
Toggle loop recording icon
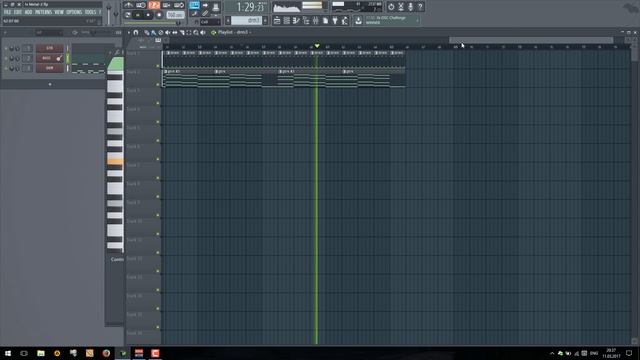179,5
